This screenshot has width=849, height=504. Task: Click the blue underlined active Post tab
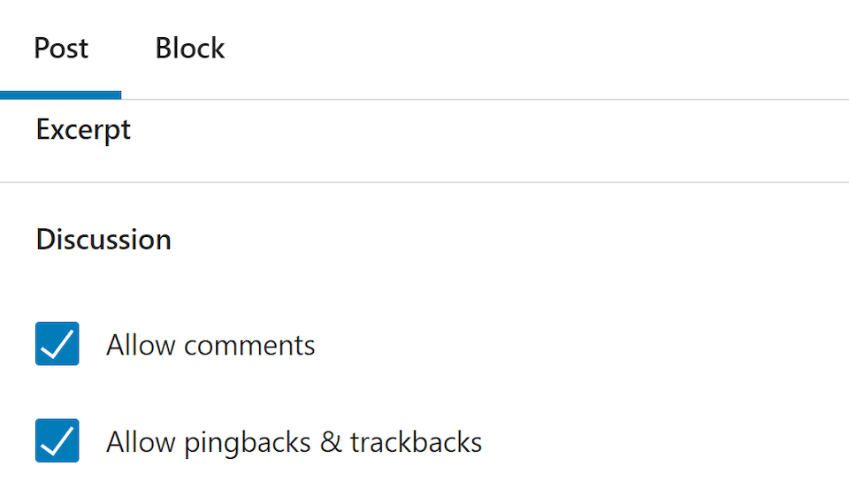[61, 49]
